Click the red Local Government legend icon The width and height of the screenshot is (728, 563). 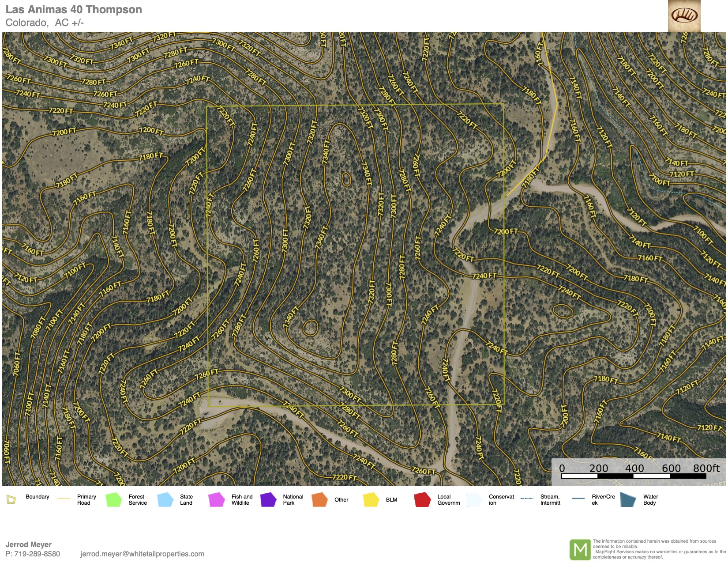coord(422,499)
